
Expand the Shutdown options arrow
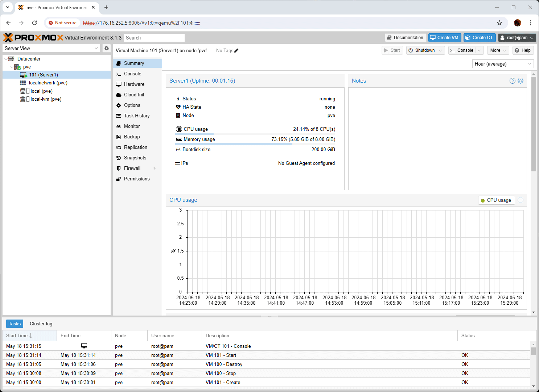click(x=441, y=50)
